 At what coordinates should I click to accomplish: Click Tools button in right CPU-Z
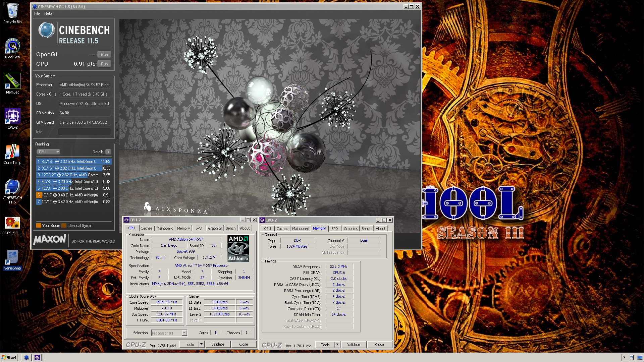(x=325, y=345)
